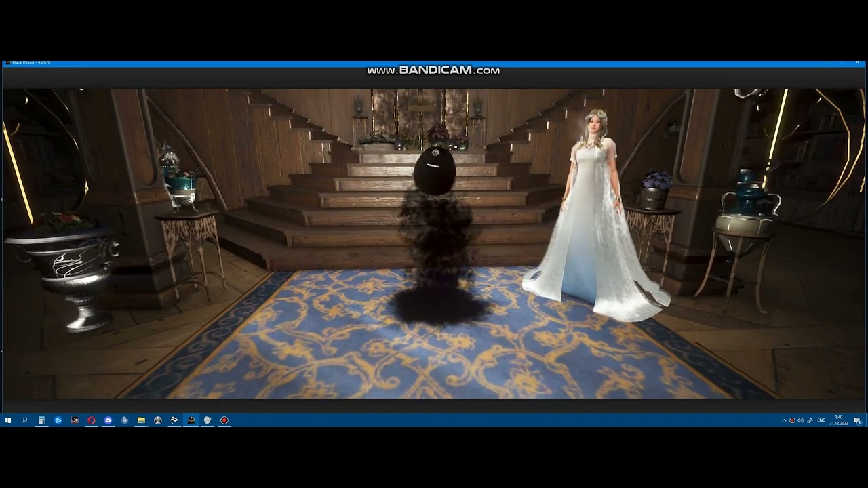This screenshot has width=868, height=488.
Task: Open the volume speaker tray icon
Action: pos(800,420)
